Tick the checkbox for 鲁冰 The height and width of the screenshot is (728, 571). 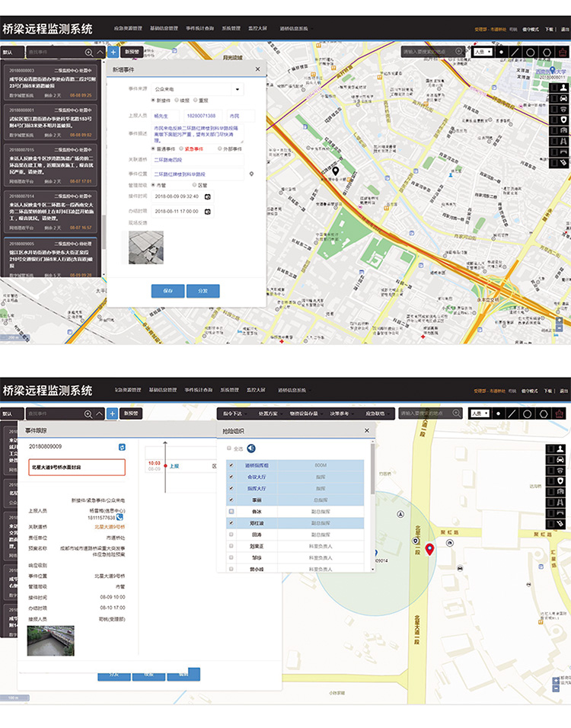click(231, 512)
